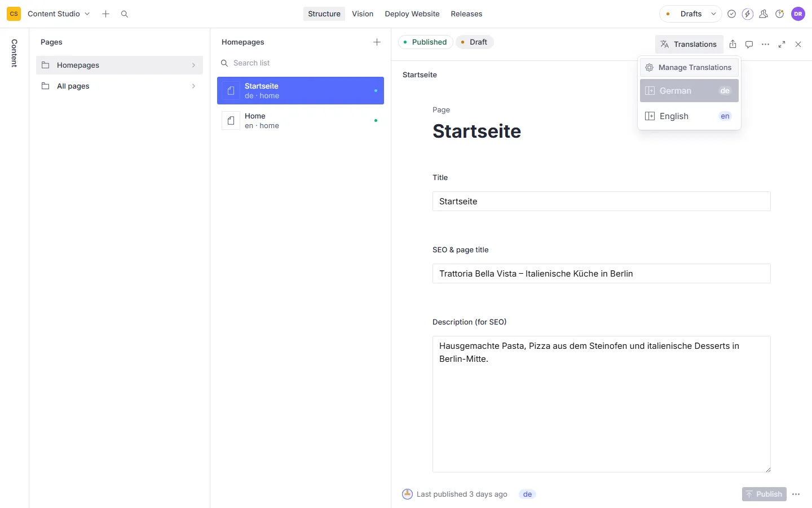The width and height of the screenshot is (812, 508).
Task: Close the document pane
Action: pos(798,44)
